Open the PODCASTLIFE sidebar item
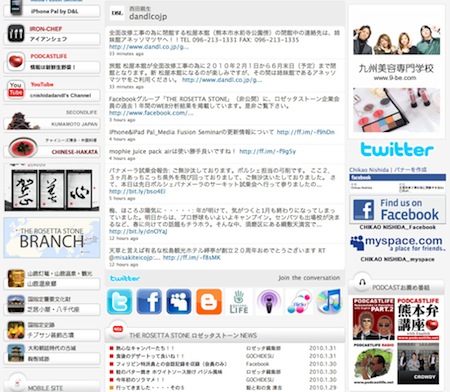450x392 pixels. [52, 62]
